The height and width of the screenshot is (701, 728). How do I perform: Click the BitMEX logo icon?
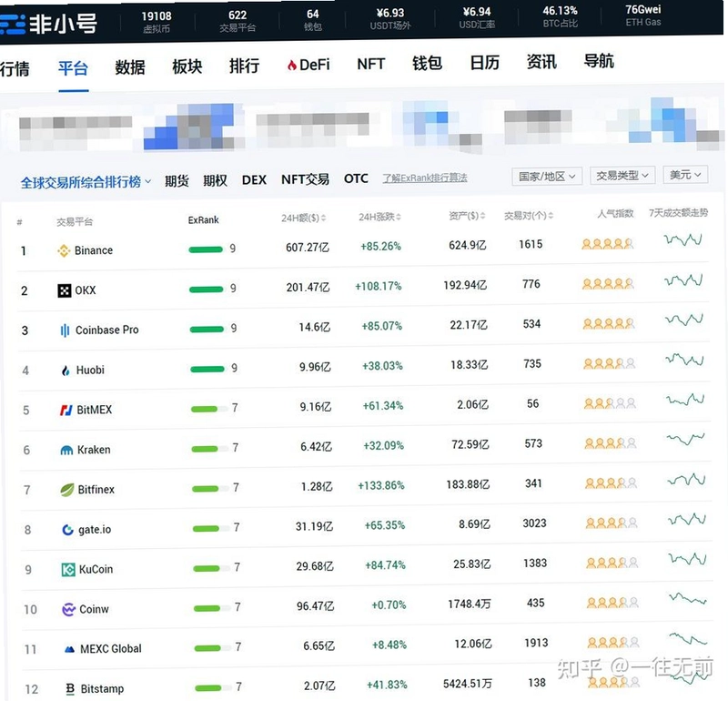pos(66,411)
